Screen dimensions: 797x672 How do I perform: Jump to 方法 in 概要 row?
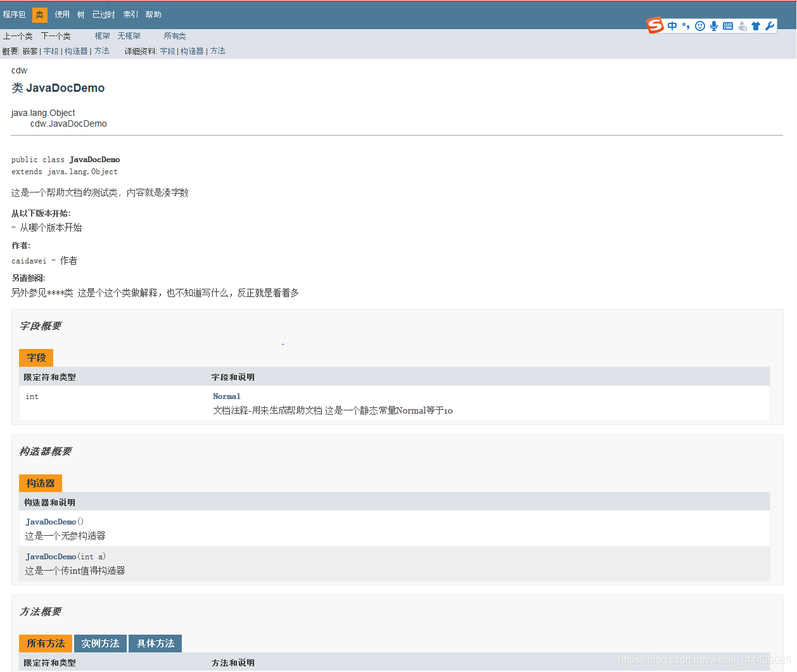pos(102,51)
